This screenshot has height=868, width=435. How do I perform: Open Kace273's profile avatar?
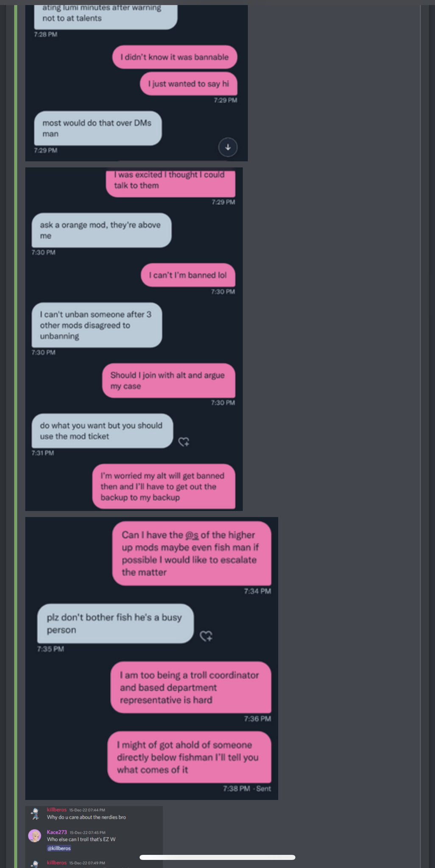[34, 836]
